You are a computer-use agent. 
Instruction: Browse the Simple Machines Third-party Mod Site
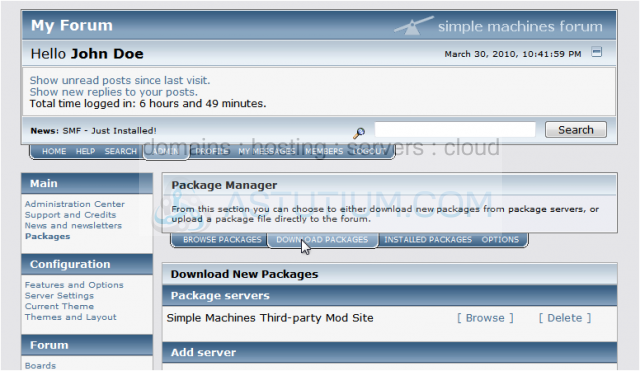pos(485,318)
